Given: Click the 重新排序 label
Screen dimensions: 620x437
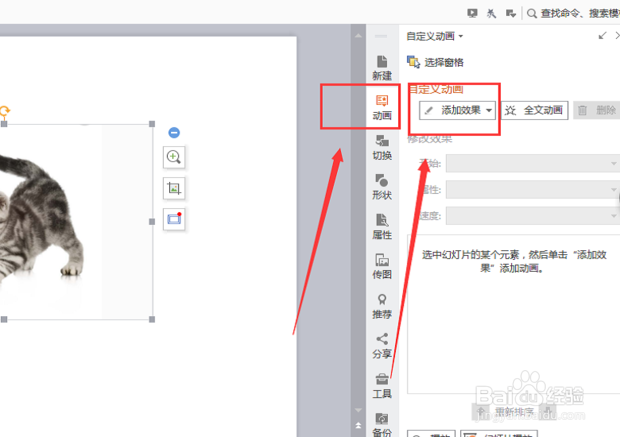Looking at the screenshot, I should click(x=514, y=411).
